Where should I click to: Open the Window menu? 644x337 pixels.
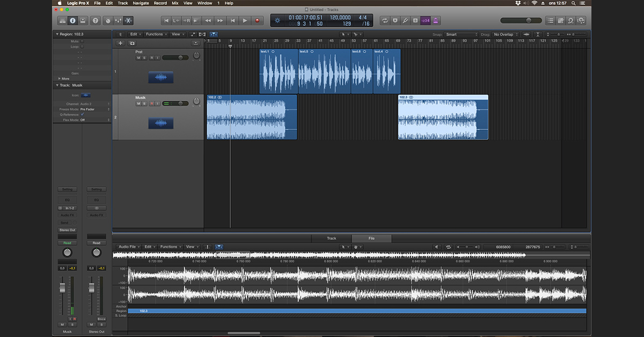tap(204, 3)
